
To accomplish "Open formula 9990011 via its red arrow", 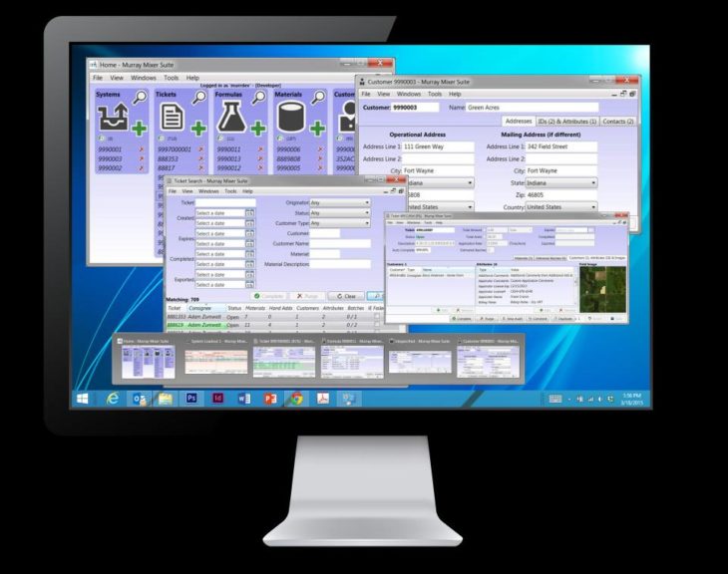I will pos(260,149).
